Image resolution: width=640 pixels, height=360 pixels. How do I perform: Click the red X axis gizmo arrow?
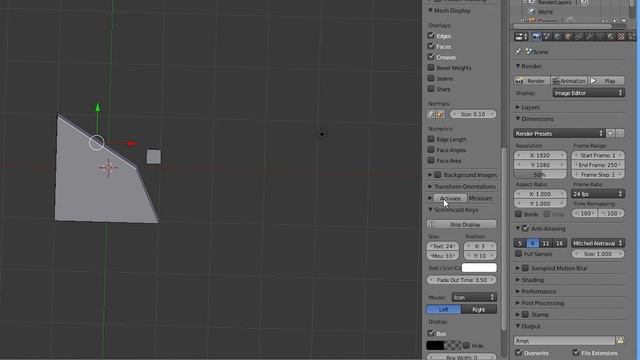click(131, 143)
